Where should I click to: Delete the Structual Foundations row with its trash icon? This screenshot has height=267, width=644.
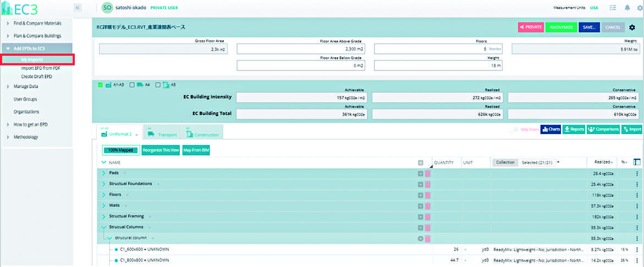tap(427, 184)
